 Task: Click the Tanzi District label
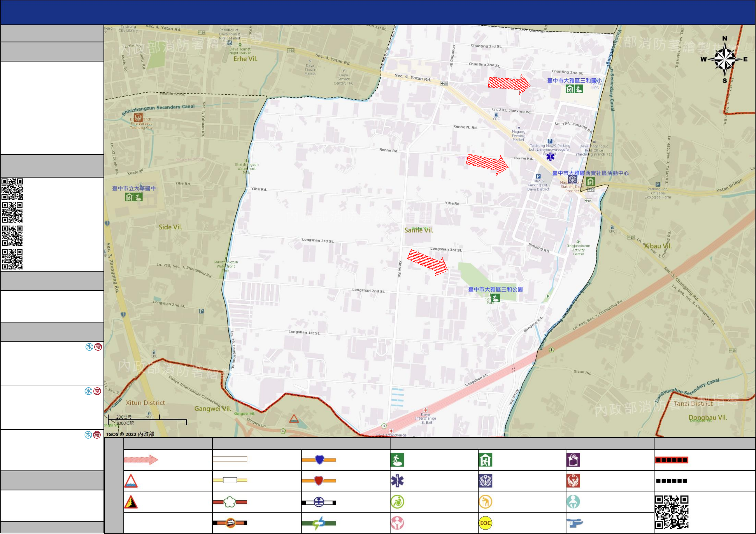693,404
